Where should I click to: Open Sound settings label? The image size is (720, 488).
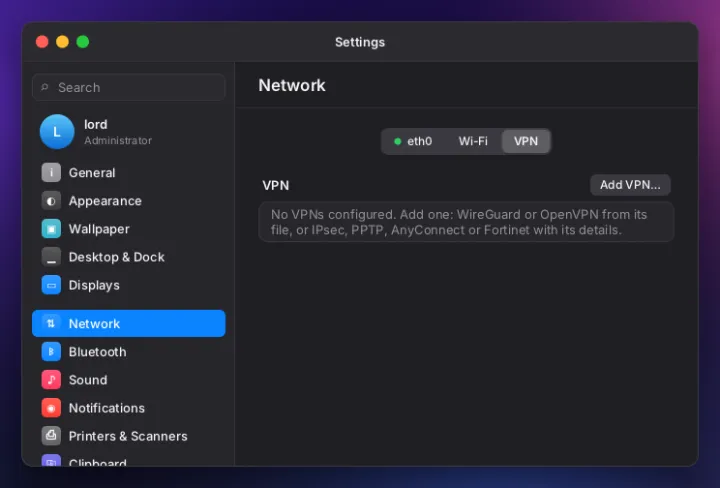[88, 380]
